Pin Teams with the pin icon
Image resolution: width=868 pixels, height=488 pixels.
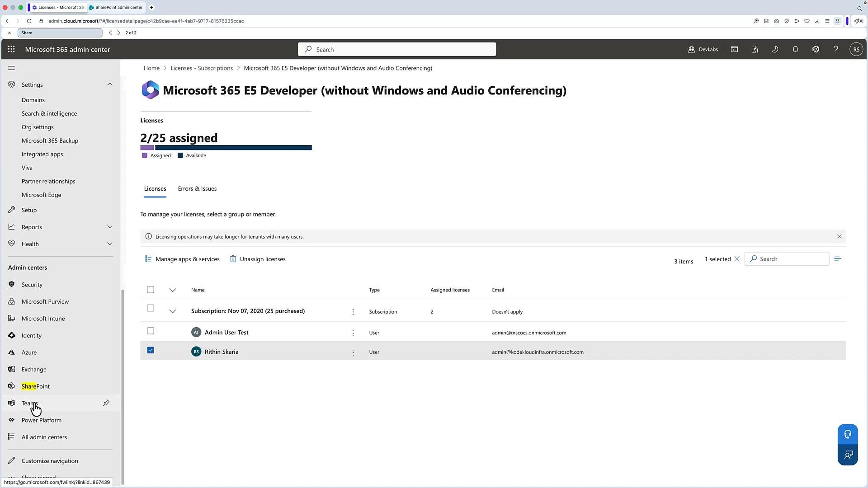pos(106,403)
